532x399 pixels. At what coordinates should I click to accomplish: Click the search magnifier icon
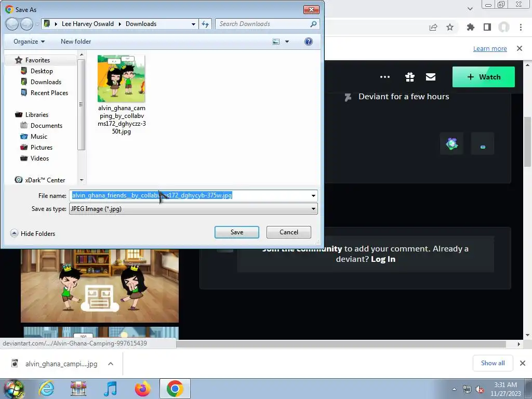pyautogui.click(x=313, y=24)
